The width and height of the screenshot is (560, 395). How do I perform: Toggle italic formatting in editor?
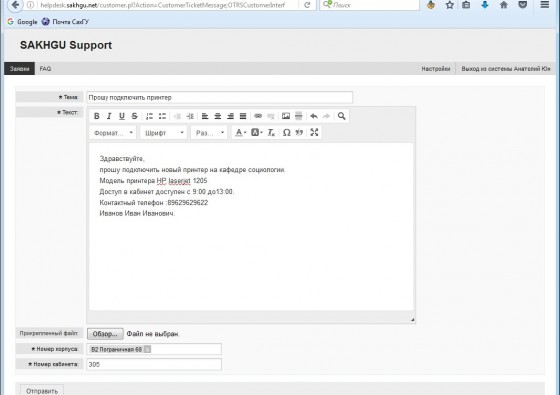(109, 116)
